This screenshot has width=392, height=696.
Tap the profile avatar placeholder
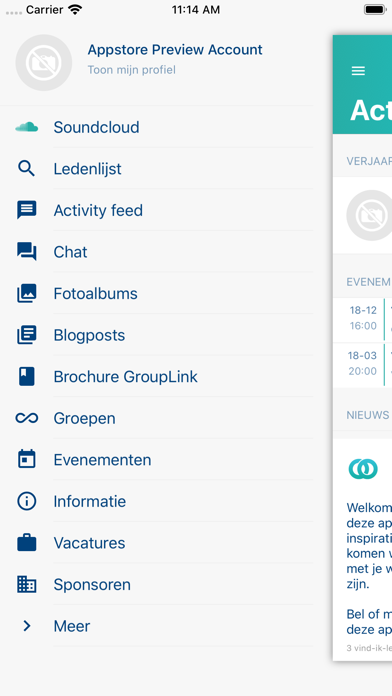click(x=44, y=63)
